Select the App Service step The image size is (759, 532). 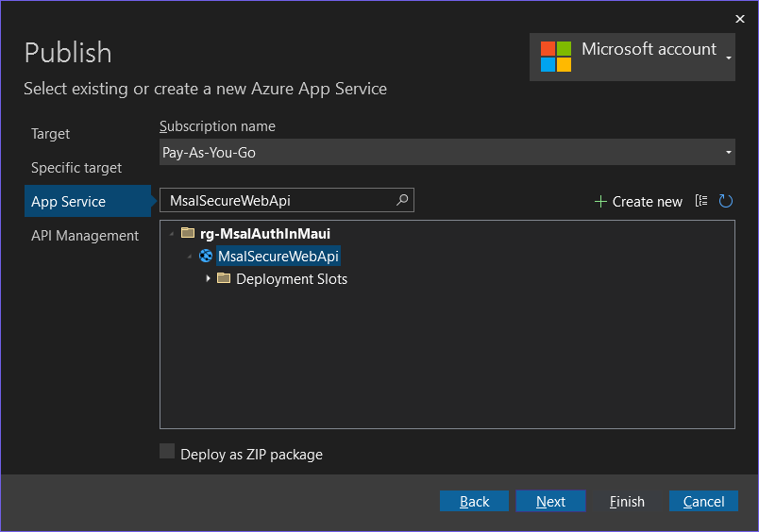[x=88, y=201]
